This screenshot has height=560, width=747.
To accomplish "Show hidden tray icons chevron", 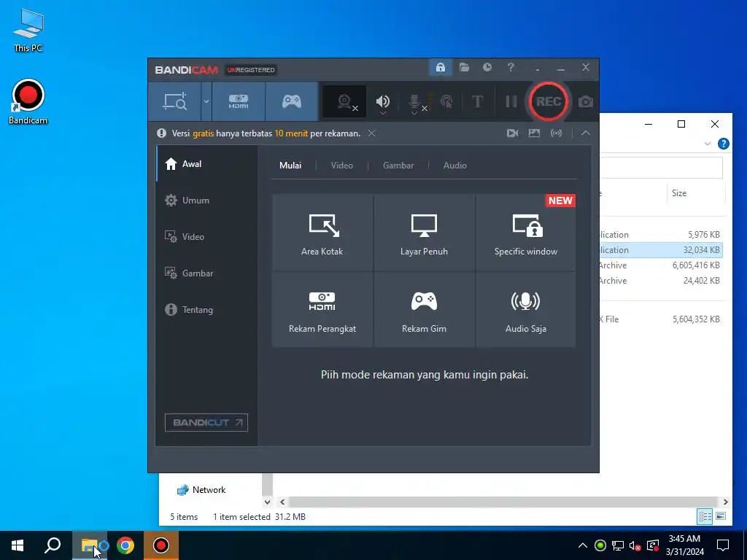I will [x=583, y=545].
